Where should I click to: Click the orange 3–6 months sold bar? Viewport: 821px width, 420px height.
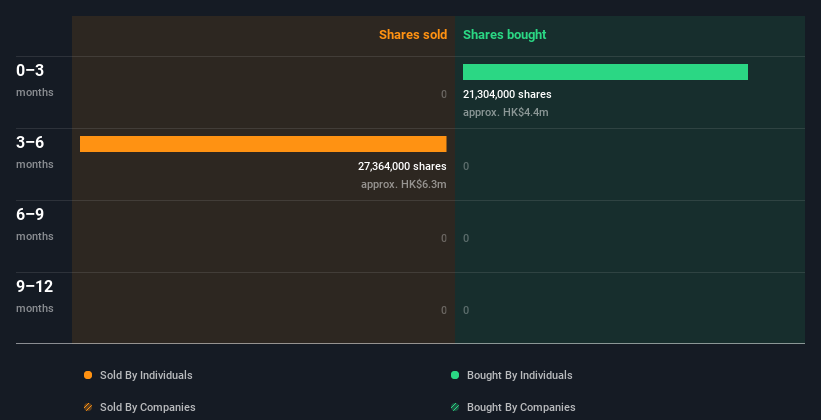tap(263, 144)
